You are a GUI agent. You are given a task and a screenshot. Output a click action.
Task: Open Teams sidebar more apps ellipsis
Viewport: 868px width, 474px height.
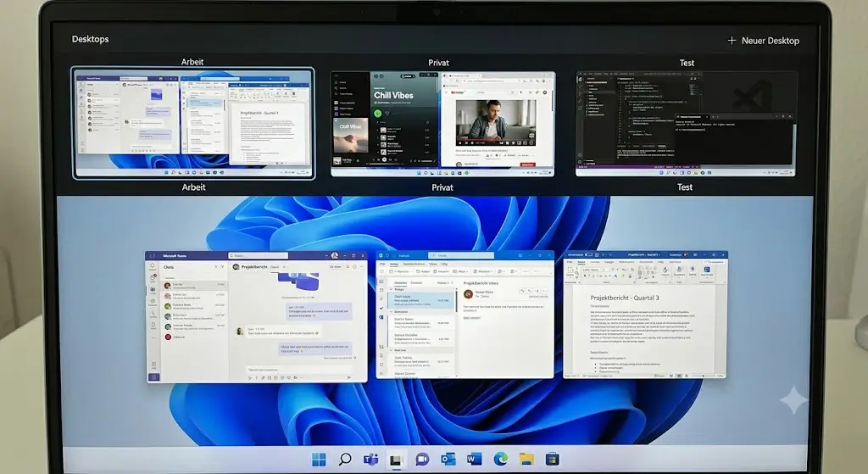153,337
